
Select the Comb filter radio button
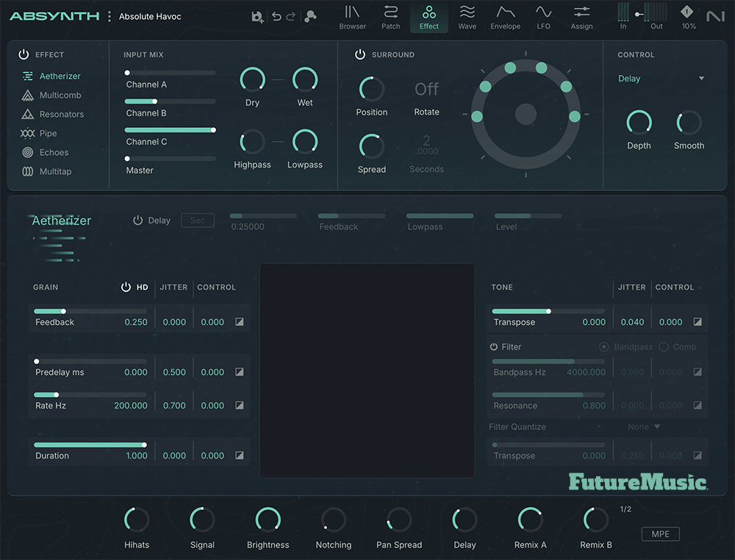click(663, 347)
